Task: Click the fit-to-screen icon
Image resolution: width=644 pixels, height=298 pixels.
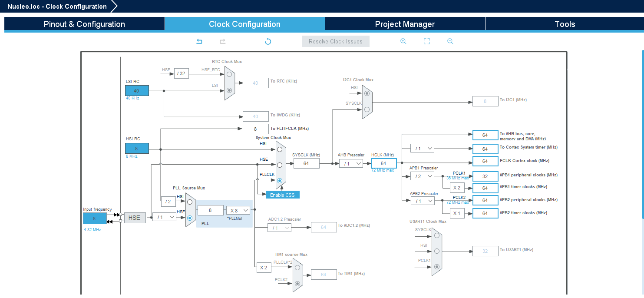Action: pyautogui.click(x=426, y=41)
